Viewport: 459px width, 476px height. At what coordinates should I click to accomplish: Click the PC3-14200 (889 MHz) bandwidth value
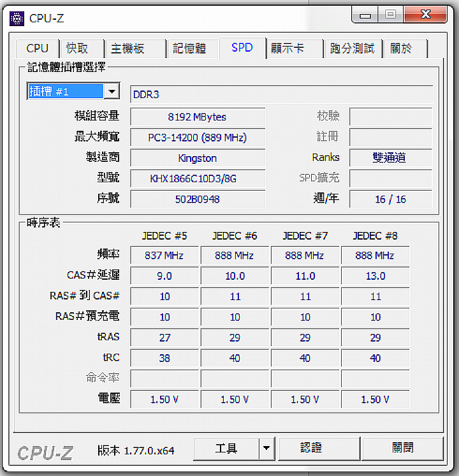[198, 138]
